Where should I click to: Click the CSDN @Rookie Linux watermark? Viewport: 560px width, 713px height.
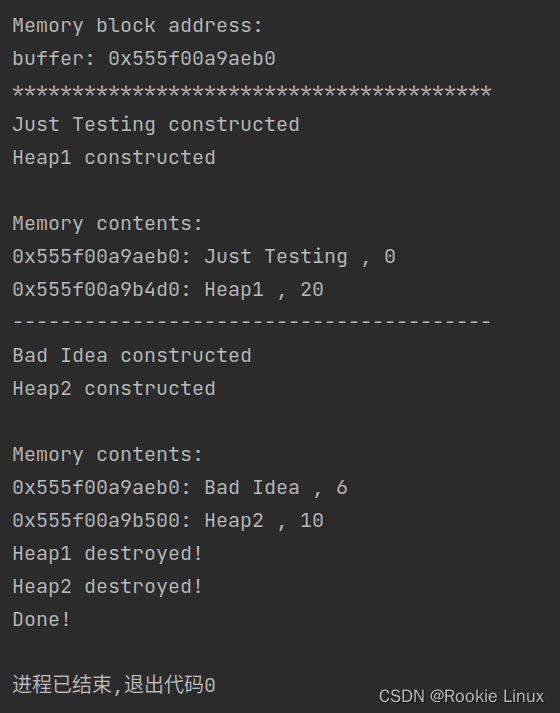tap(461, 696)
